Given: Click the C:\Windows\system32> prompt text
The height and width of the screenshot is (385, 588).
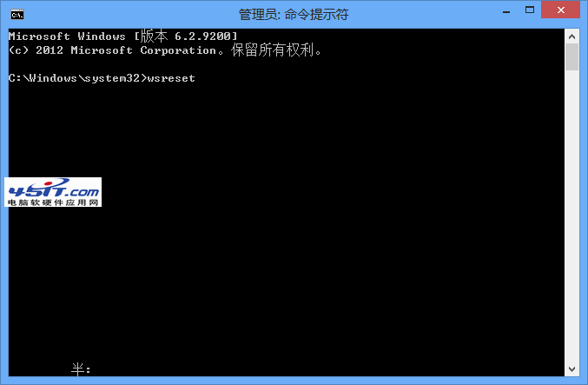Looking at the screenshot, I should point(77,78).
